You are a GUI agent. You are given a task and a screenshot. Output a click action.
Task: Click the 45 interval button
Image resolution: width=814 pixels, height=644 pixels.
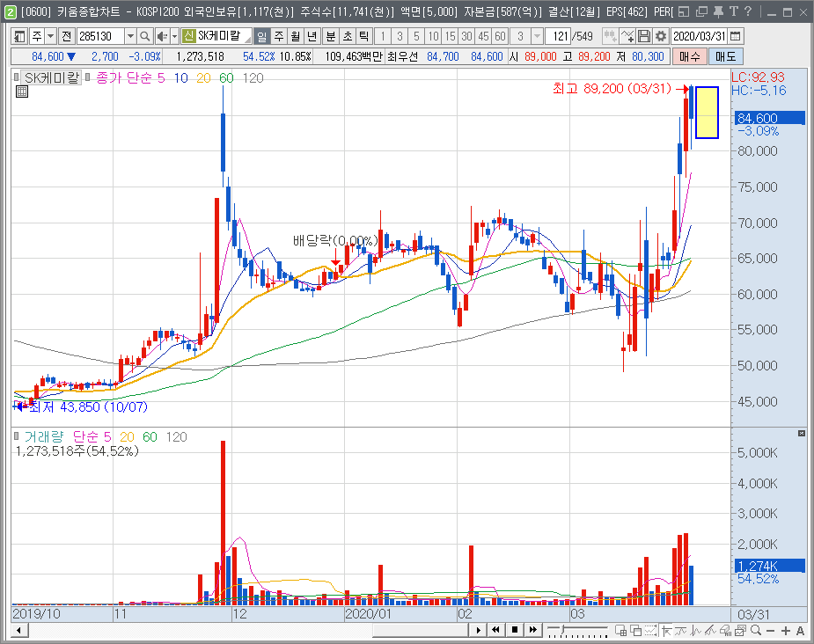tap(483, 36)
